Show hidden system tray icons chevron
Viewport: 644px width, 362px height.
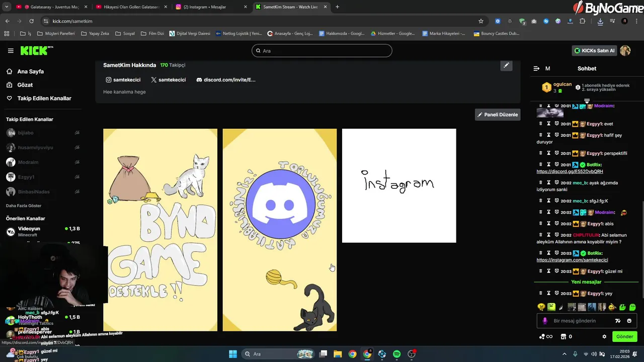coord(564,354)
